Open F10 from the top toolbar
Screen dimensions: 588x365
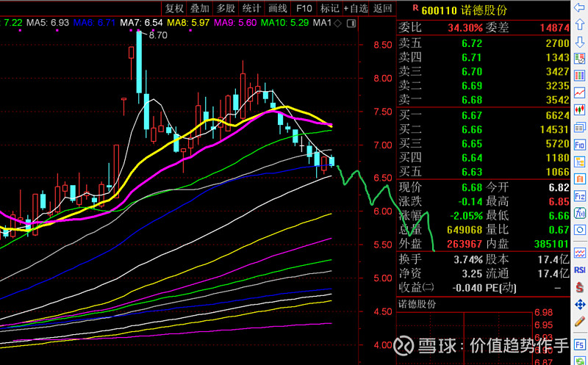coord(304,8)
